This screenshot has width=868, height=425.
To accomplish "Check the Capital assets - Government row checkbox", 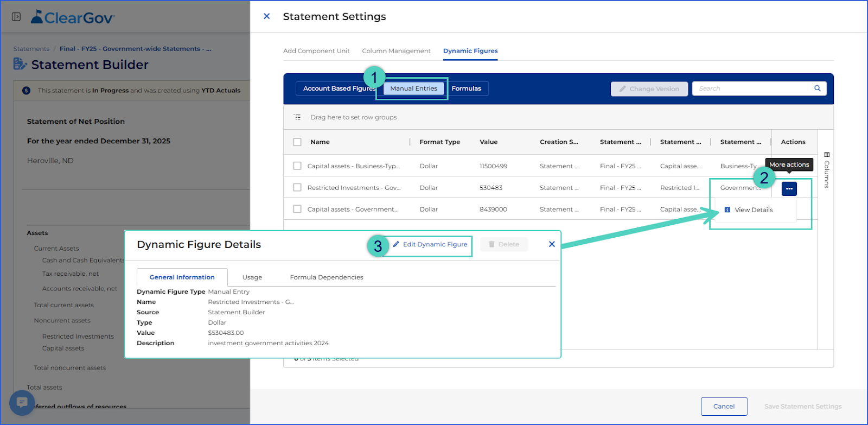I will coord(297,209).
